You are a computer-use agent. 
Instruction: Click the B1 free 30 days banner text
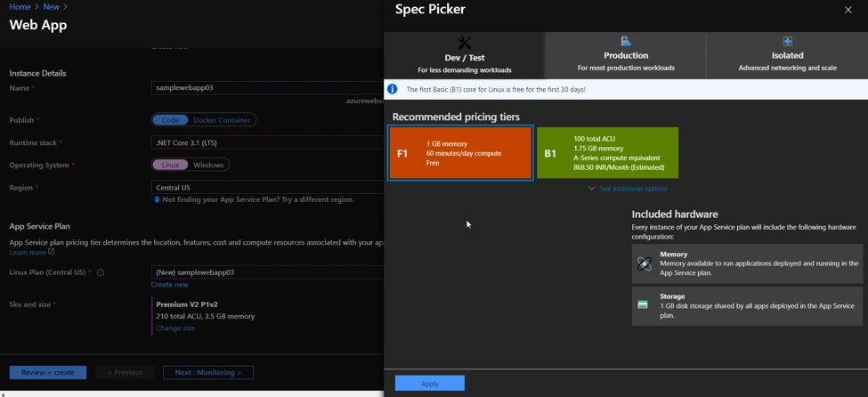click(x=496, y=89)
